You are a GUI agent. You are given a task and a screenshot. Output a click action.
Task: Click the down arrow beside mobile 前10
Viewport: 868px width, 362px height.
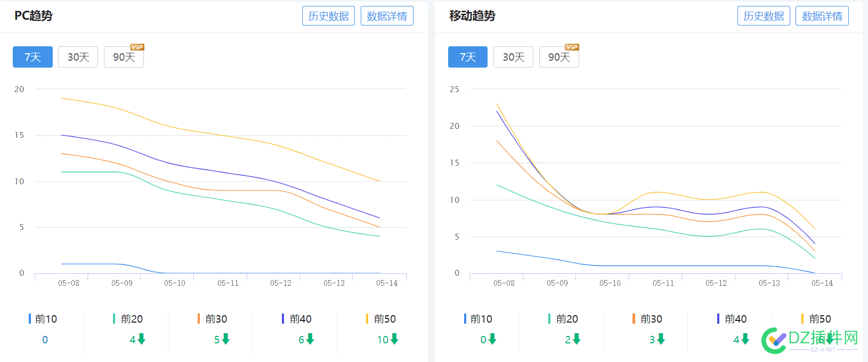point(492,339)
